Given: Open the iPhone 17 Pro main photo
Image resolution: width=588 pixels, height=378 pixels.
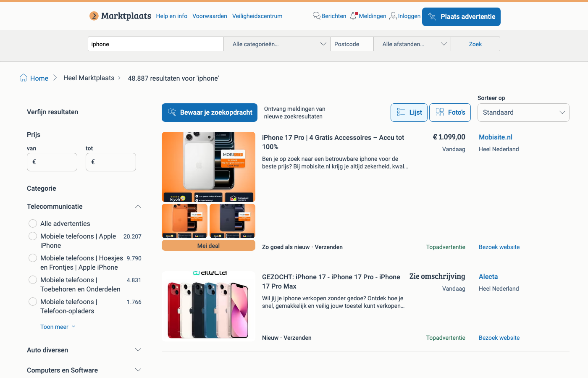Looking at the screenshot, I should click(208, 167).
